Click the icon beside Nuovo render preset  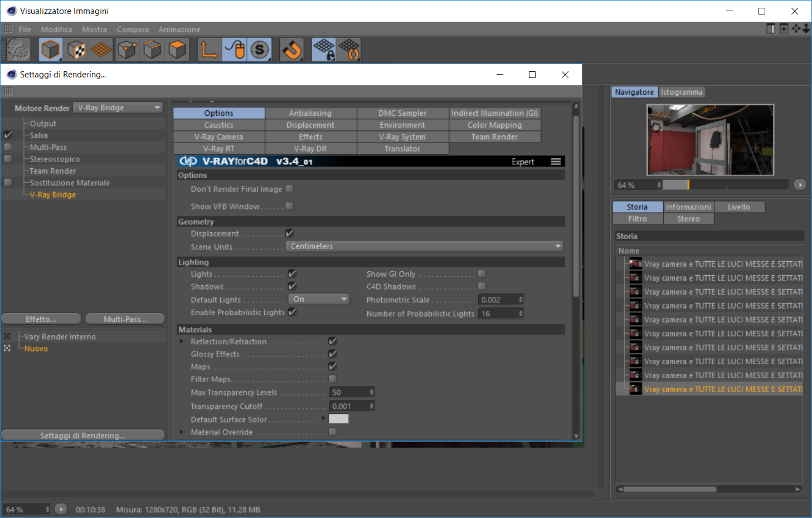[7, 348]
